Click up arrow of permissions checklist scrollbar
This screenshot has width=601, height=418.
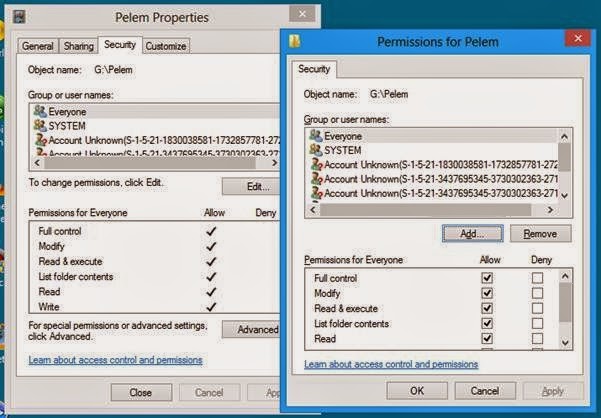(565, 275)
